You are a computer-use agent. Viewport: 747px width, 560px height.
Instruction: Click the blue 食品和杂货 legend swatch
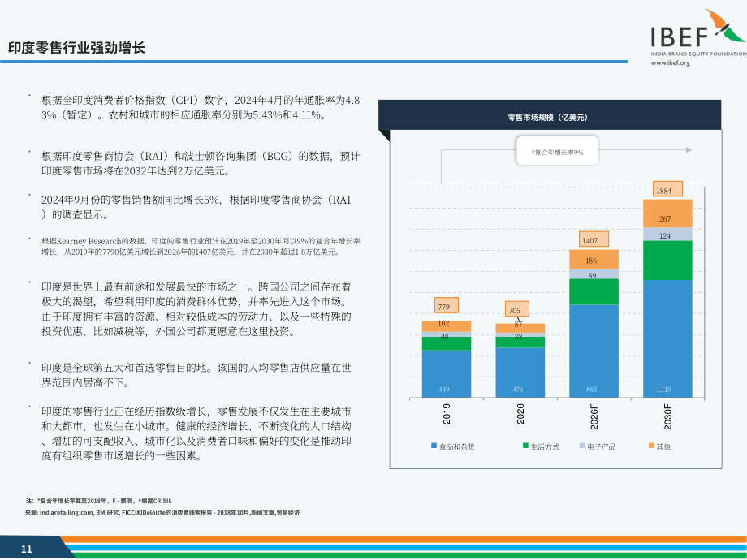434,446
